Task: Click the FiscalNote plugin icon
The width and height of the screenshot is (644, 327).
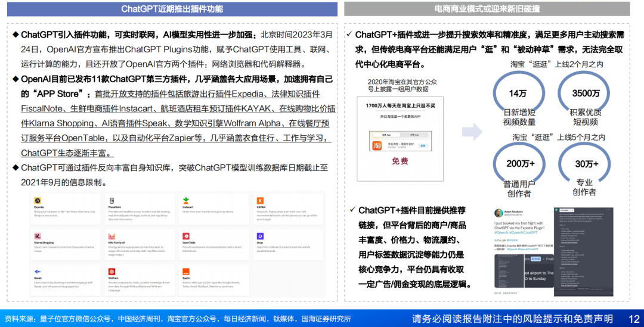Action: click(x=112, y=201)
